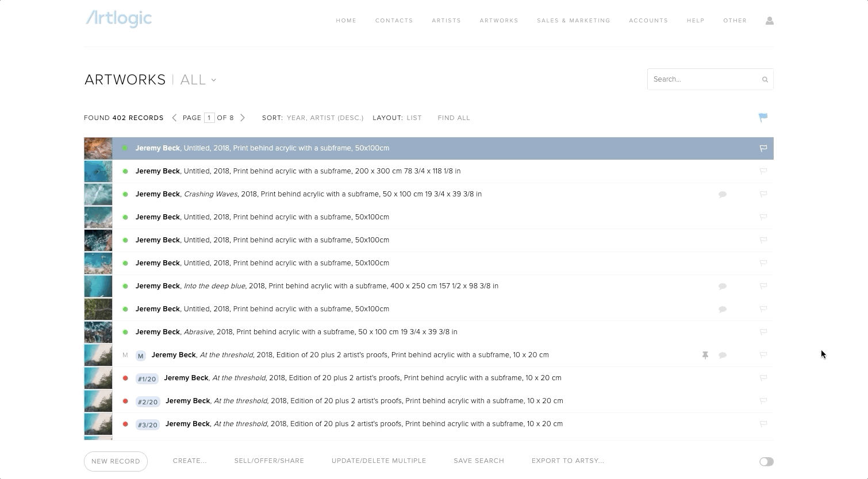Open the Accounts menu
This screenshot has width=868, height=479.
pyautogui.click(x=648, y=21)
